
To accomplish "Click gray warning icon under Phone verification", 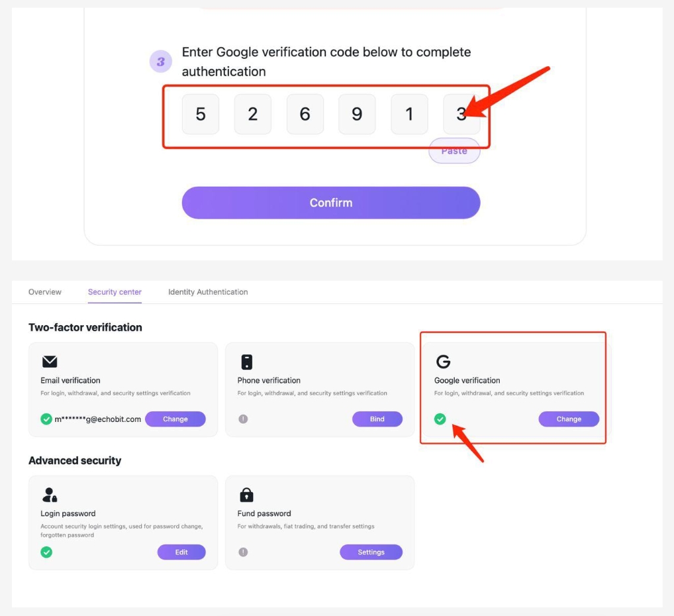I will pos(243,419).
